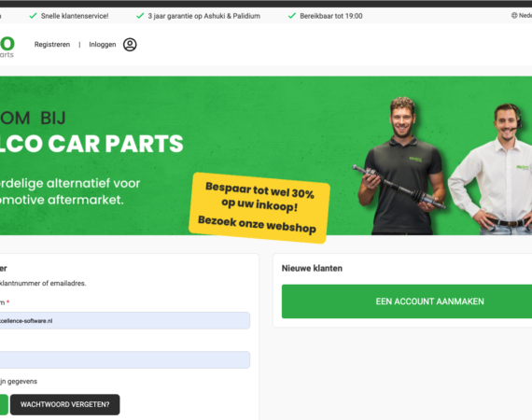Click the WACHTWOORD VERGETEN? button
This screenshot has height=420, width=532.
coord(64,404)
